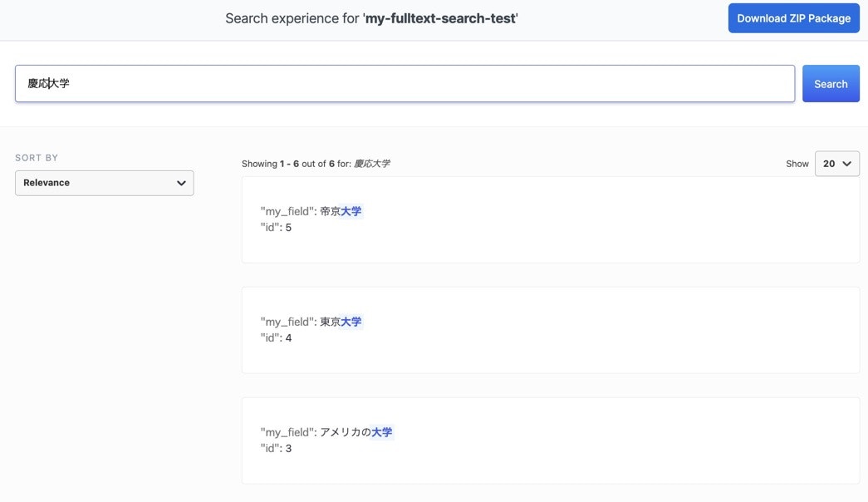This screenshot has width=868, height=502.
Task: Click the 'Show' label next to page size
Action: coord(797,164)
